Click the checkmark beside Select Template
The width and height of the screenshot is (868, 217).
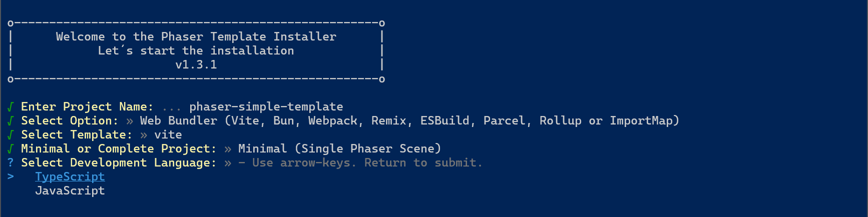coord(11,134)
